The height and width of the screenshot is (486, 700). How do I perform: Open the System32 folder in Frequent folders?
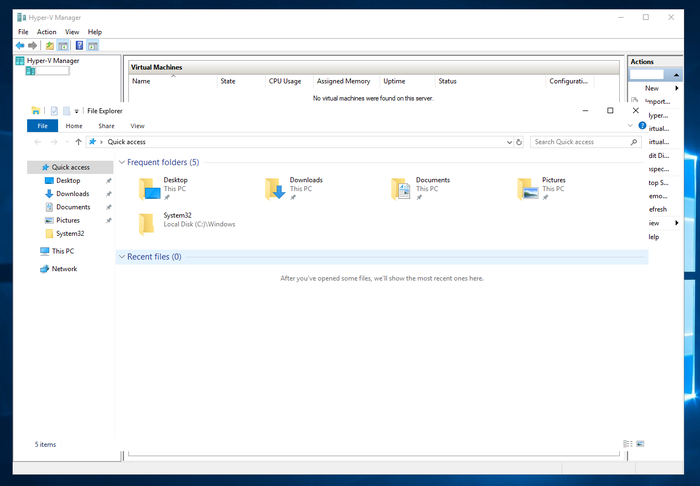(148, 222)
